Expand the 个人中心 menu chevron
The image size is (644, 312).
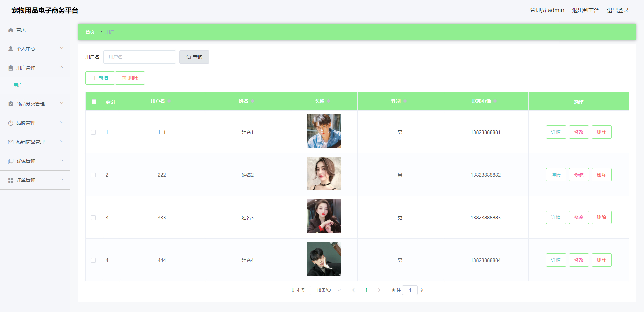(x=62, y=48)
